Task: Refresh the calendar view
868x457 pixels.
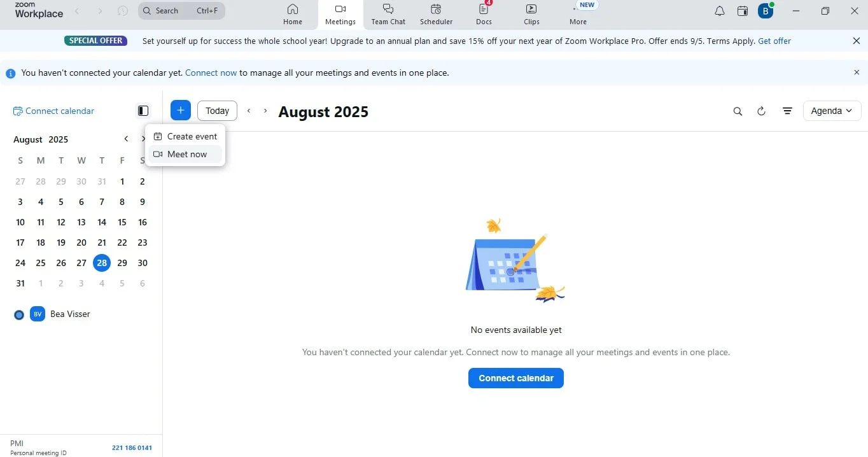Action: pyautogui.click(x=761, y=111)
